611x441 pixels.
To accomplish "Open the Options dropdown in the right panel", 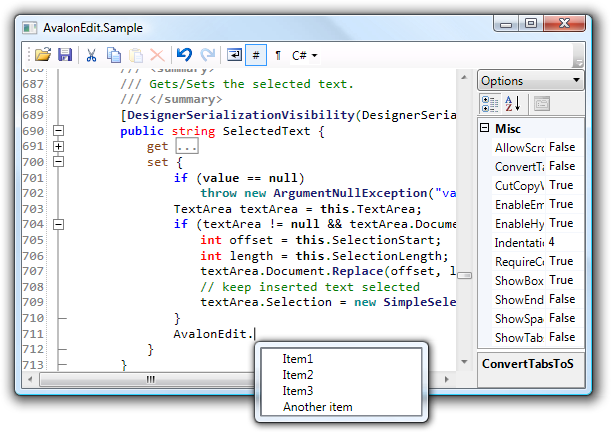I will click(530, 80).
